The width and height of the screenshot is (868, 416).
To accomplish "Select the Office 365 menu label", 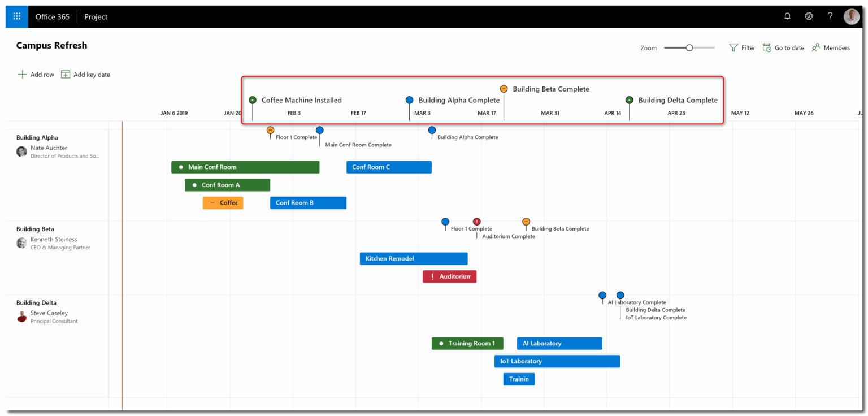I will pyautogui.click(x=52, y=16).
